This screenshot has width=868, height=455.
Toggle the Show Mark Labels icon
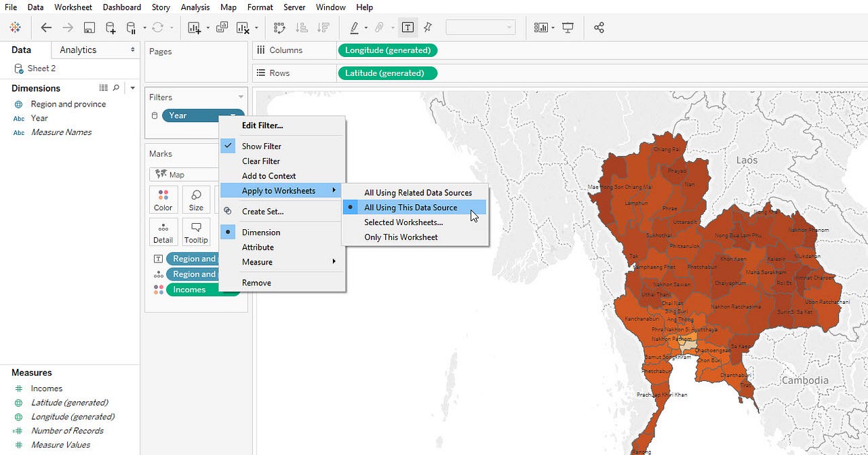pyautogui.click(x=408, y=27)
